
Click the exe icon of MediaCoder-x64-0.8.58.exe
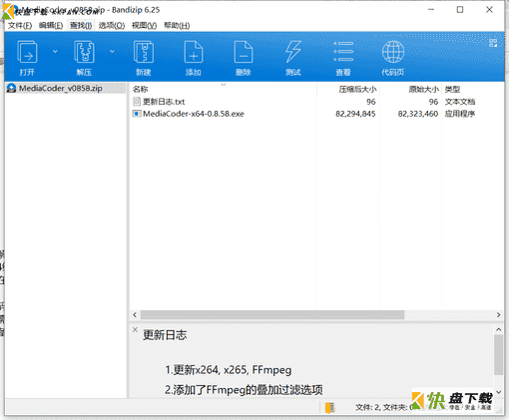coord(137,114)
